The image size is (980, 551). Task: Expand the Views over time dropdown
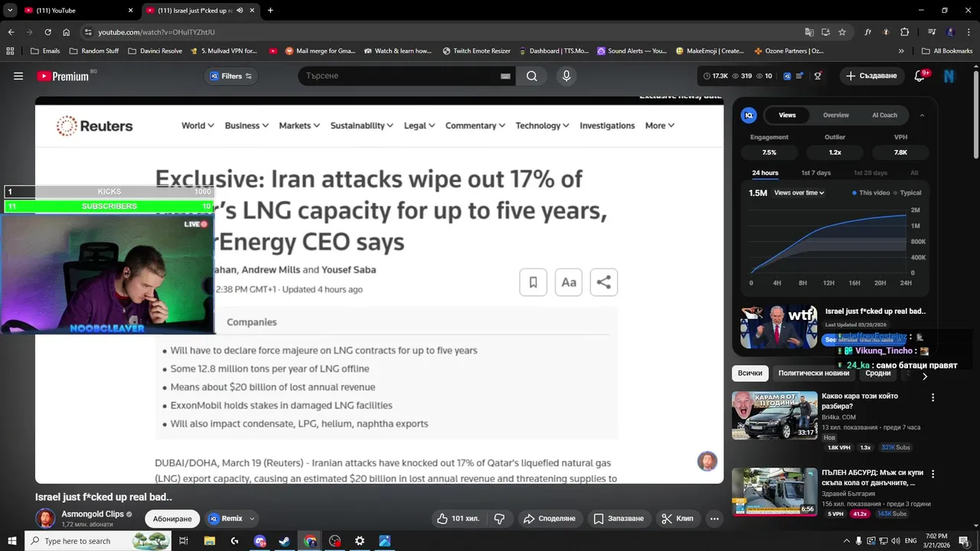coord(799,193)
